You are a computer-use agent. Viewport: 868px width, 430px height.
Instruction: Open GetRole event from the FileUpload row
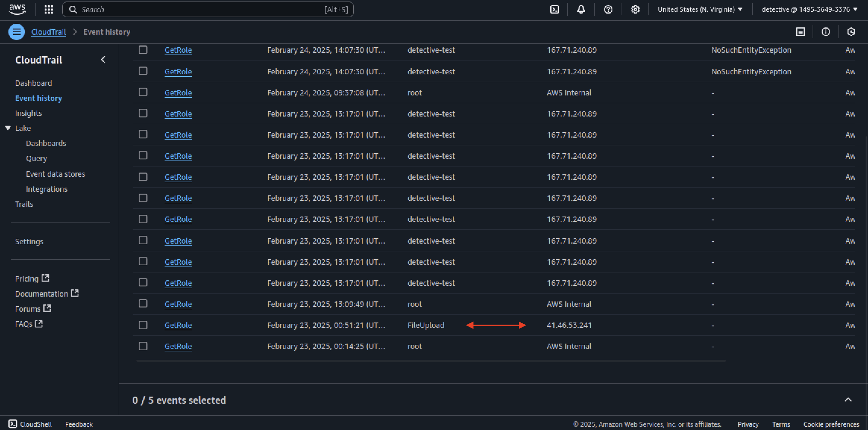(x=178, y=325)
